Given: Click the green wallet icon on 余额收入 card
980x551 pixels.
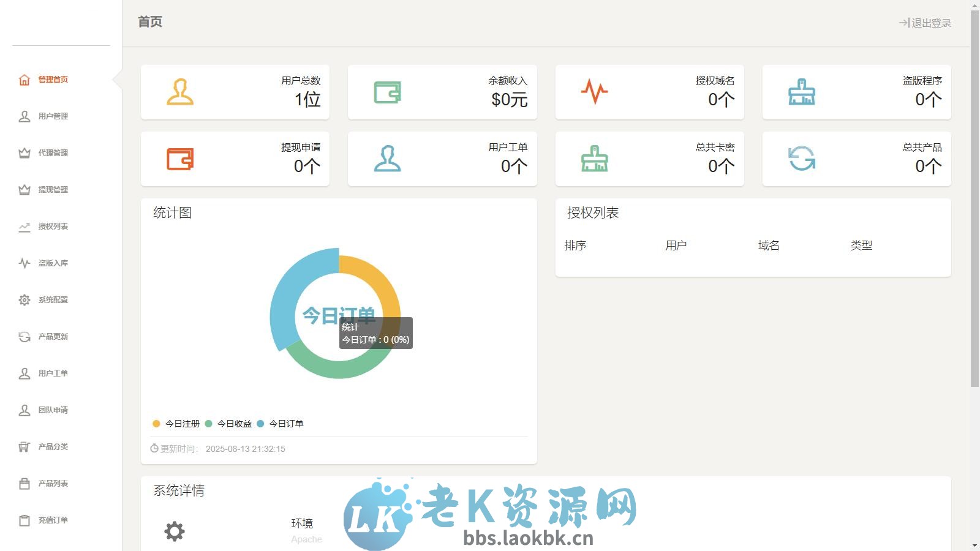Looking at the screenshot, I should [x=387, y=93].
